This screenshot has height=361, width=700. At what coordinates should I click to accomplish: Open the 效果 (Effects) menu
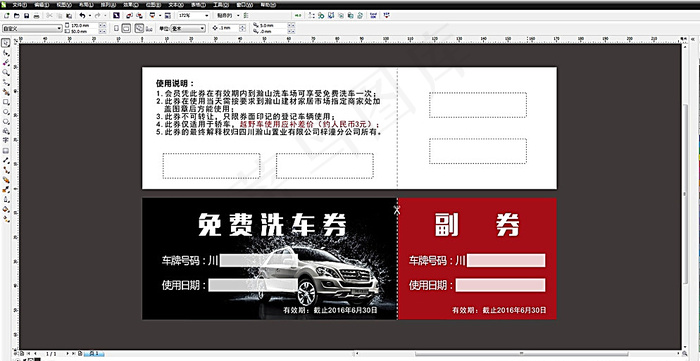click(131, 5)
